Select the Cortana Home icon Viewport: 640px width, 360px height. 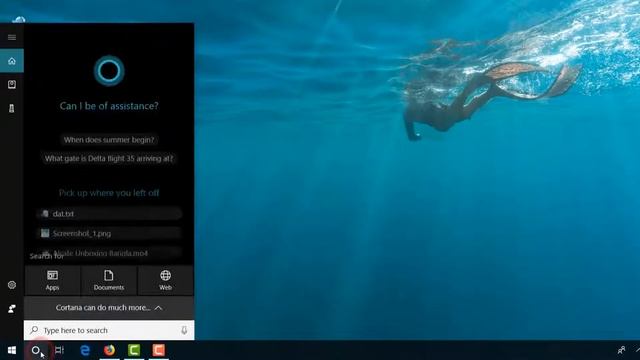[12, 61]
